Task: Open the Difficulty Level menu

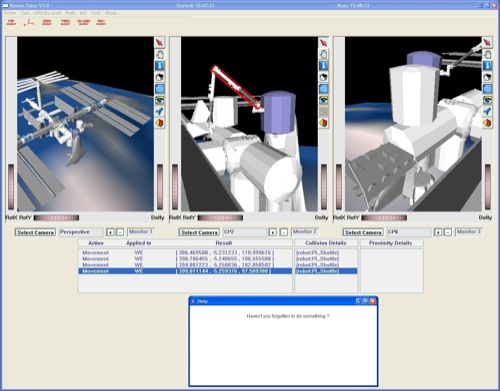Action: (47, 13)
